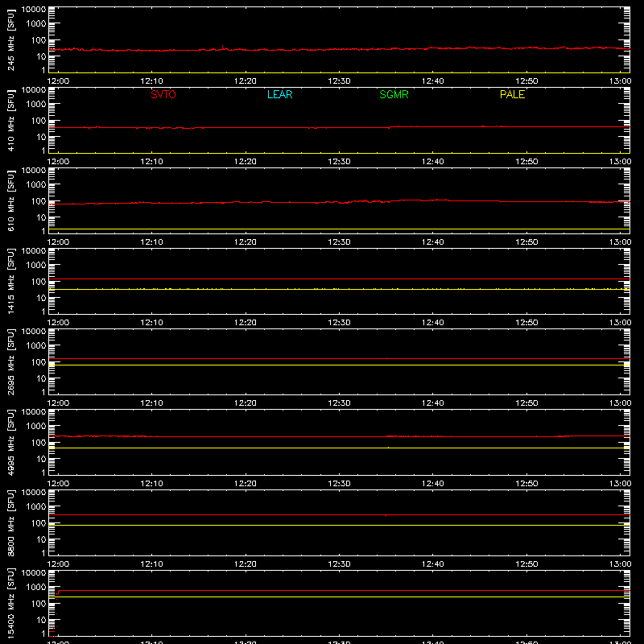
Task: Click 12:30 tick below the 2695 MHz panel
Action: tap(339, 403)
